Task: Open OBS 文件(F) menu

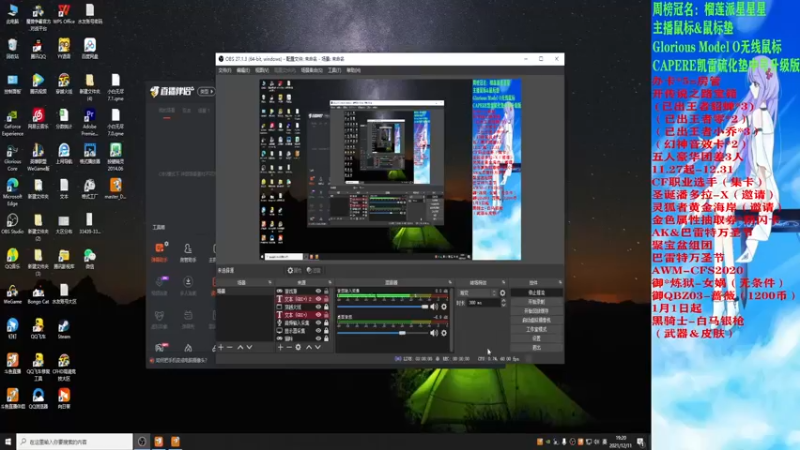Action: (x=225, y=70)
